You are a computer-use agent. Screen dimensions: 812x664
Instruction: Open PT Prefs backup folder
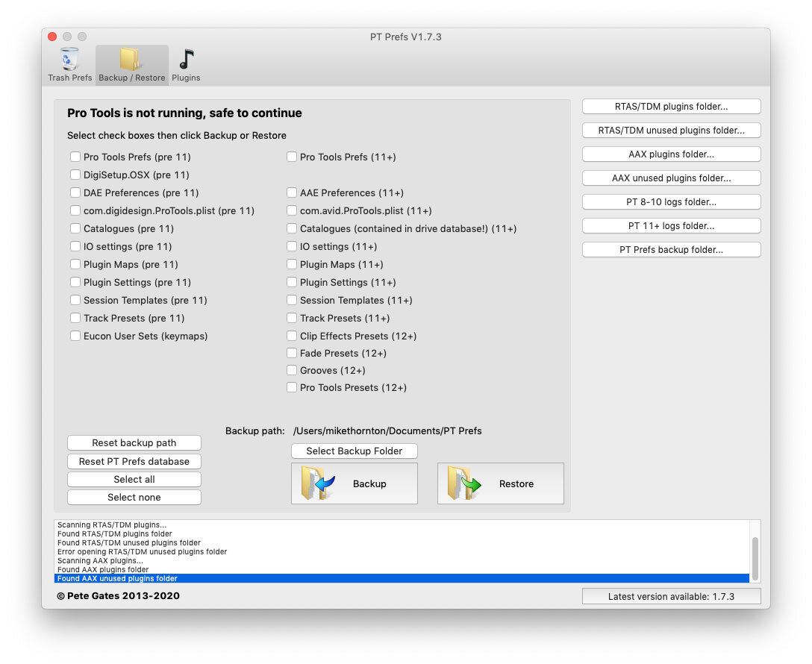click(x=671, y=249)
